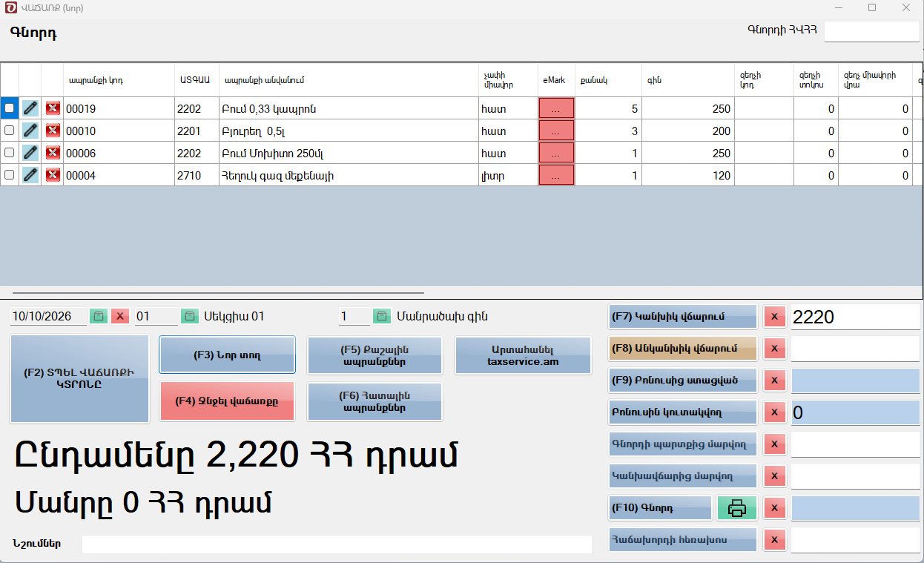This screenshot has width=924, height=563.
Task: Delete row 00019 using red X icon
Action: coord(53,108)
